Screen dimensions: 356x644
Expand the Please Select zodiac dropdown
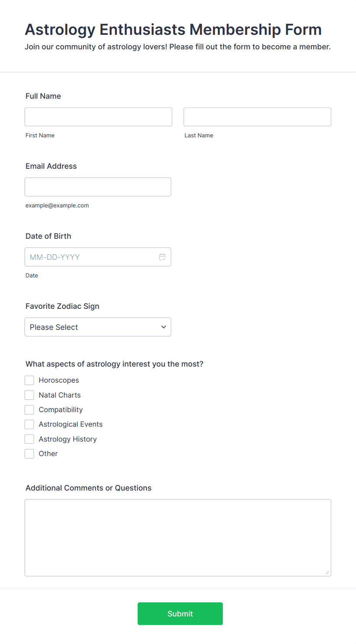98,327
